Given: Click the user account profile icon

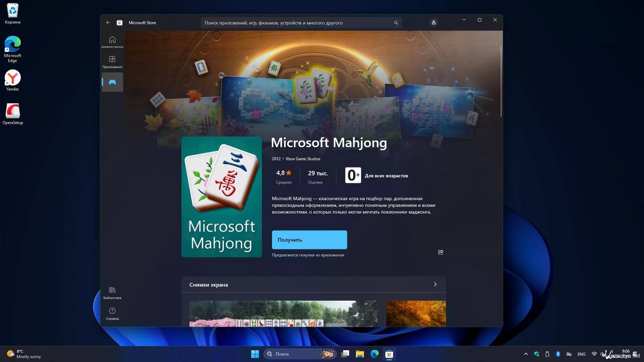Looking at the screenshot, I should 433,22.
